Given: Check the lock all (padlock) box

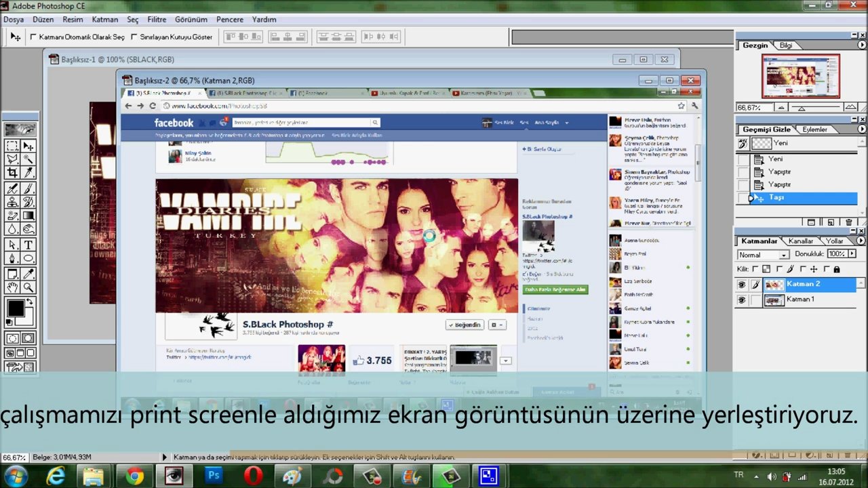Looking at the screenshot, I should [827, 269].
